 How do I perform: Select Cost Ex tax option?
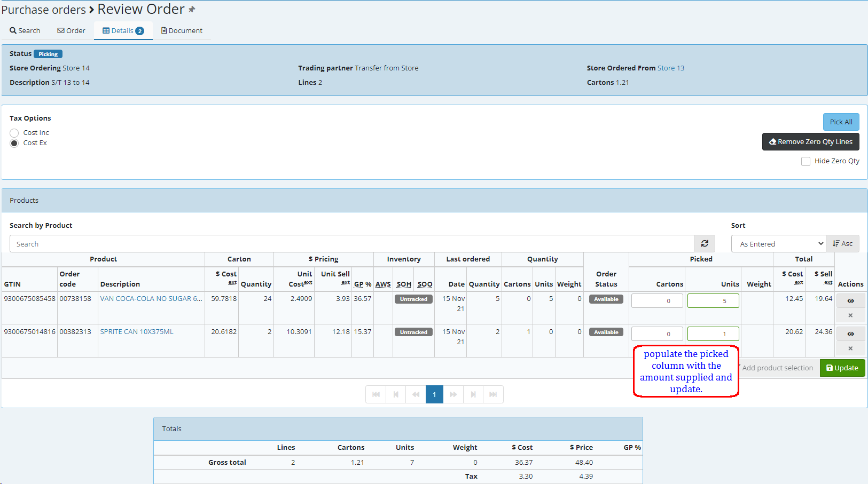click(14, 143)
